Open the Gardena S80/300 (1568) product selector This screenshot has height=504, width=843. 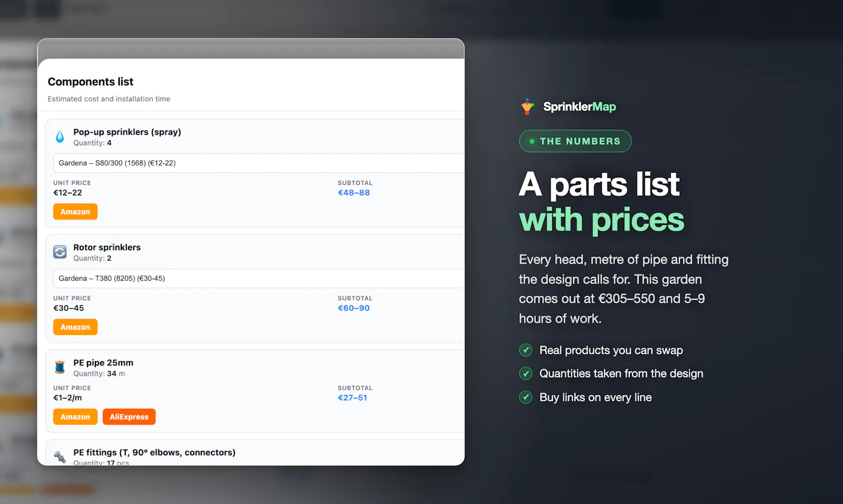(259, 163)
